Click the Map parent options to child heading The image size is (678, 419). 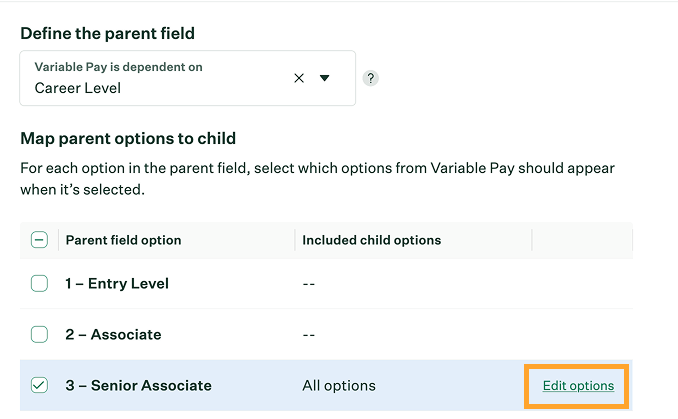[128, 138]
